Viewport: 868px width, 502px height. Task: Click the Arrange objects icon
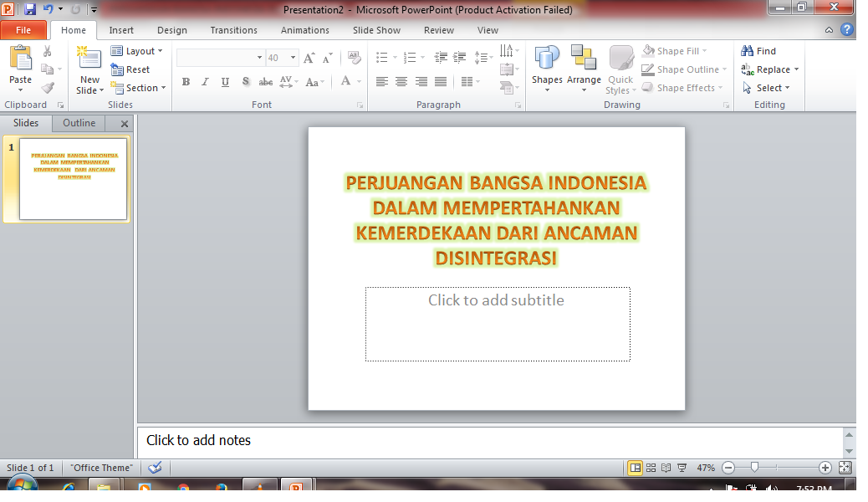584,60
